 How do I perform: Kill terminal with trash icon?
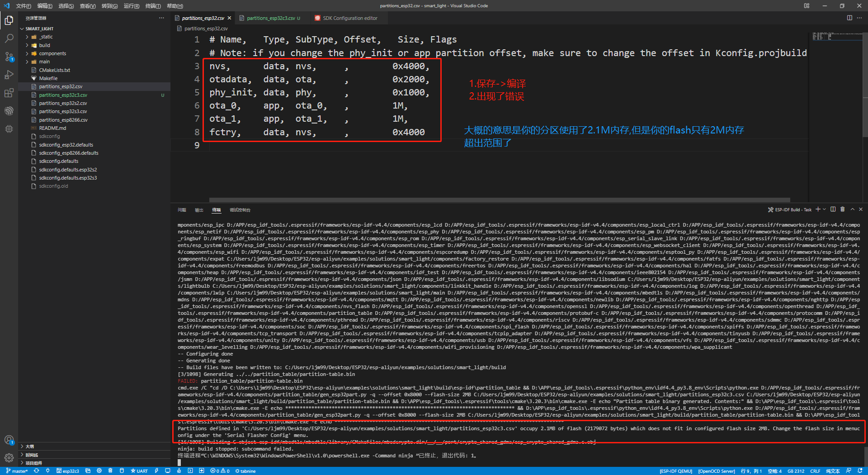coord(843,209)
